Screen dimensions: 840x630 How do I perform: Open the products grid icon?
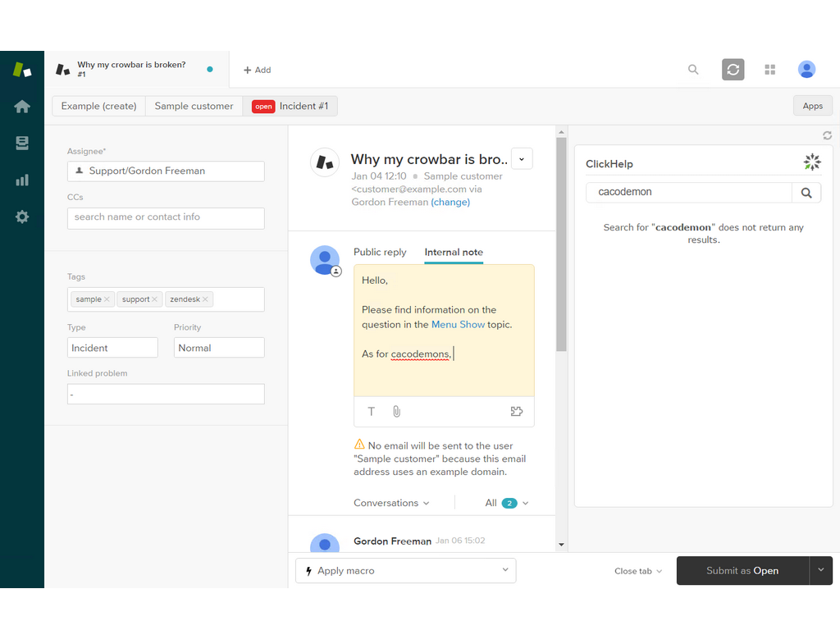click(769, 70)
